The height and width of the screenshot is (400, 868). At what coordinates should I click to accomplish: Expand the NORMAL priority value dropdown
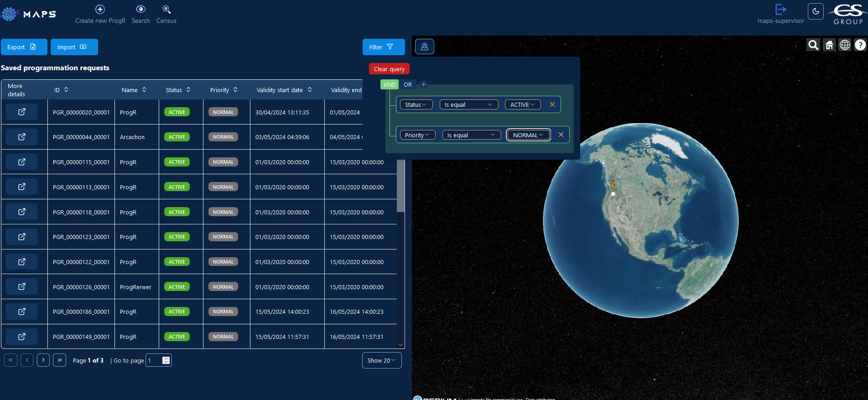528,135
